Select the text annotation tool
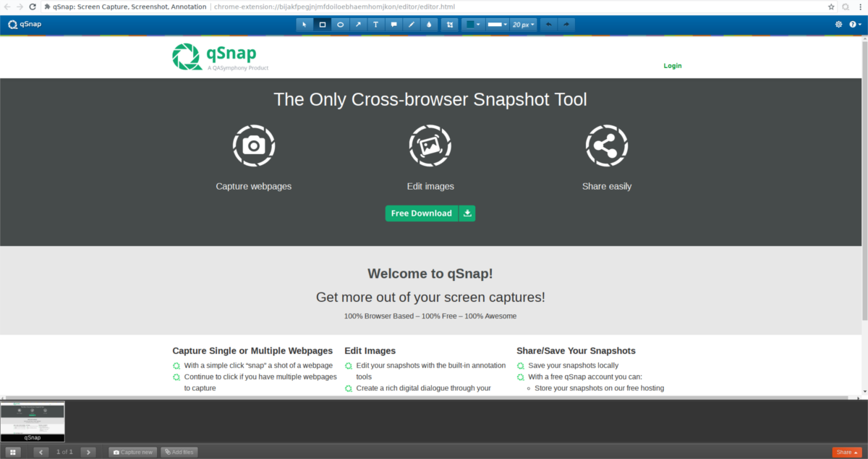The image size is (868, 459). tap(375, 24)
